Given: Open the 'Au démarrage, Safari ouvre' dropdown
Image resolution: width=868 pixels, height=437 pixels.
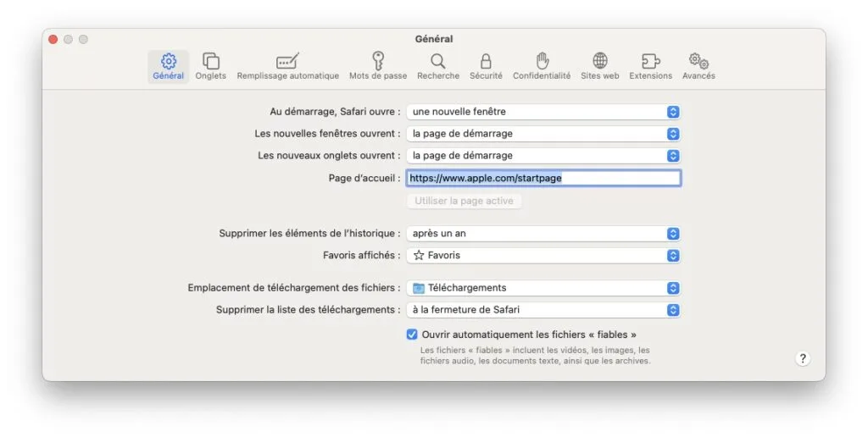Looking at the screenshot, I should 543,112.
